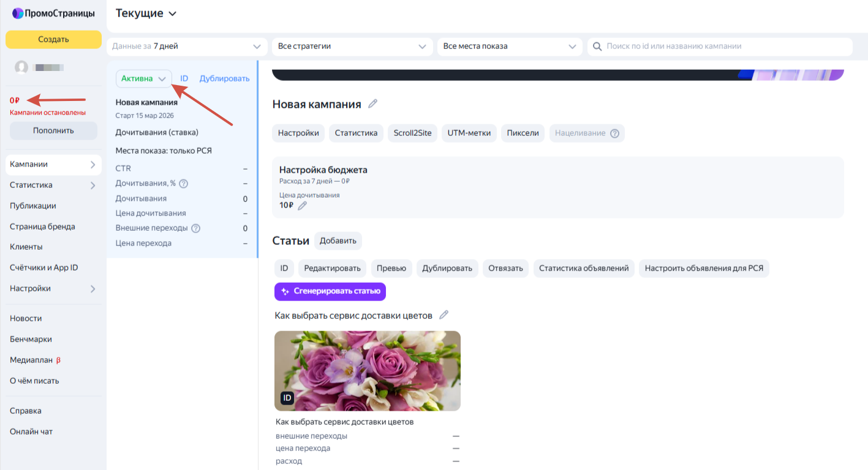The image size is (868, 470).
Task: Click the Дублировать link in campaign card
Action: pyautogui.click(x=225, y=78)
